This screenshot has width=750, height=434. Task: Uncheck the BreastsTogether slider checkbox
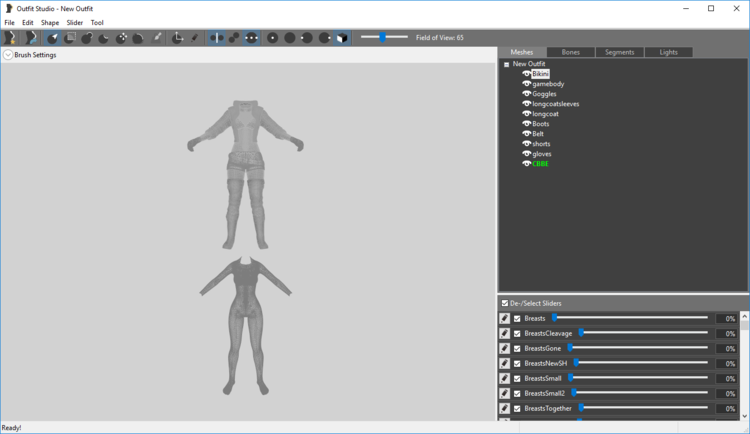(517, 409)
